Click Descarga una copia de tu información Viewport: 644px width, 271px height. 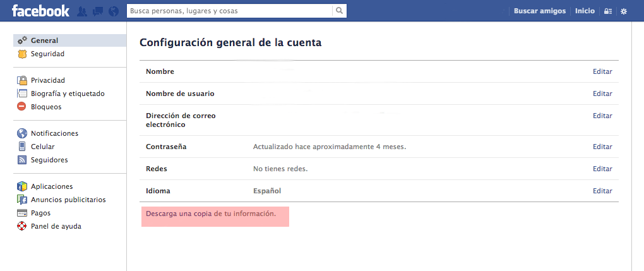tap(211, 214)
